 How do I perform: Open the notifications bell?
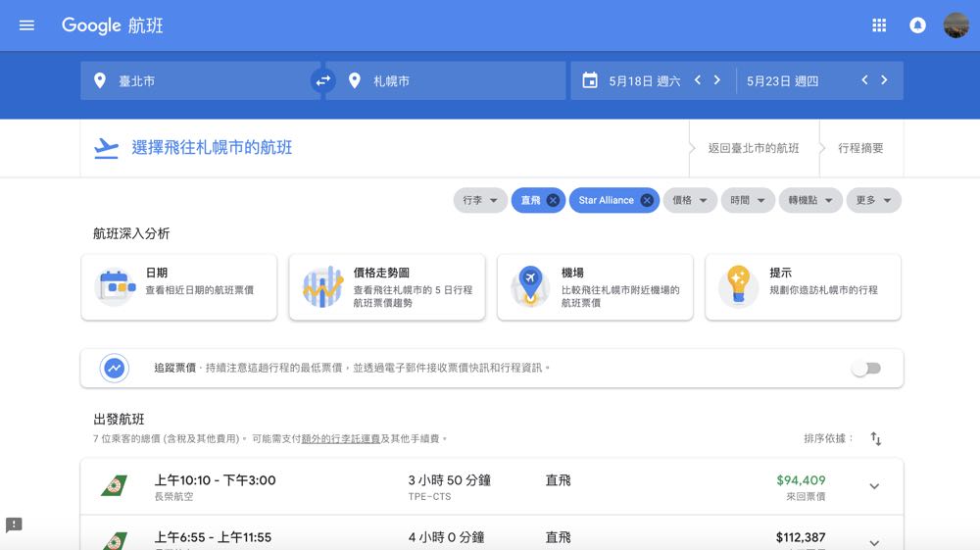point(917,25)
